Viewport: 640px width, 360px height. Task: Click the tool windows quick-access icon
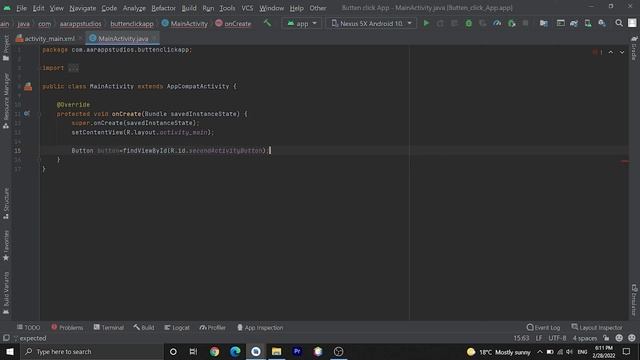coord(6,338)
